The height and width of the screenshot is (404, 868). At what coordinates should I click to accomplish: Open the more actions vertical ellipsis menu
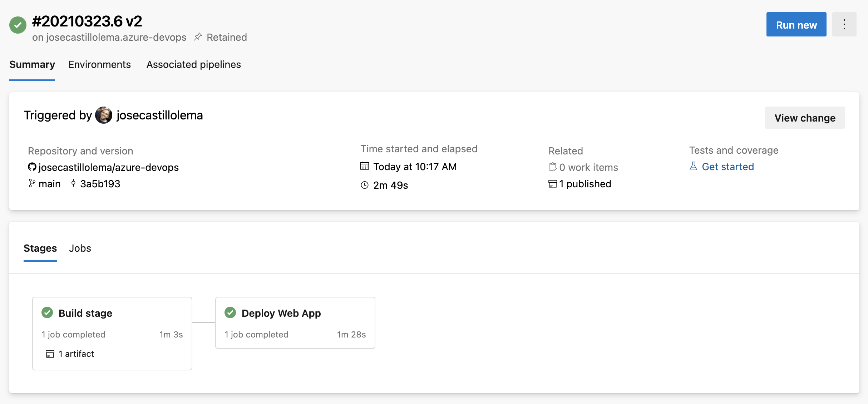[x=844, y=24]
